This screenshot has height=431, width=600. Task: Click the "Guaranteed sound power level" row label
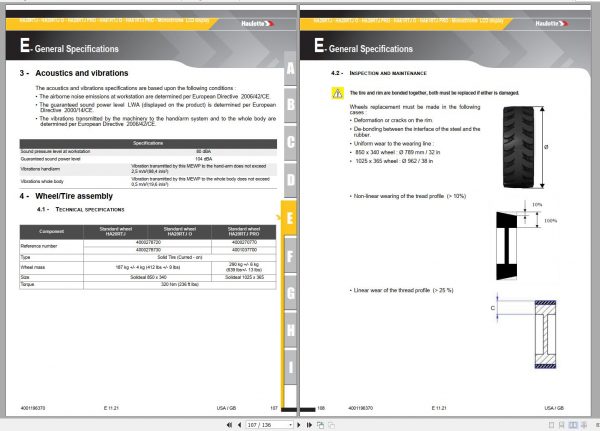point(50,159)
